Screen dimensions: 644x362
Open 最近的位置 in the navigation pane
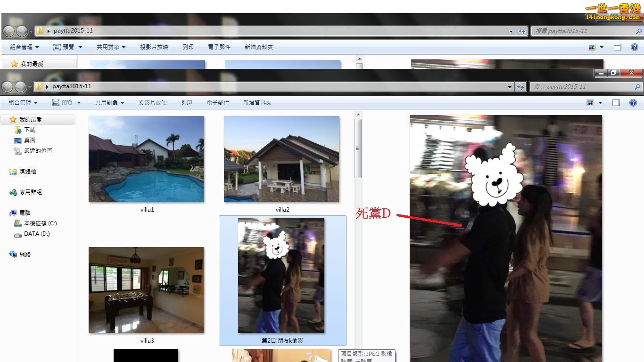pyautogui.click(x=38, y=151)
